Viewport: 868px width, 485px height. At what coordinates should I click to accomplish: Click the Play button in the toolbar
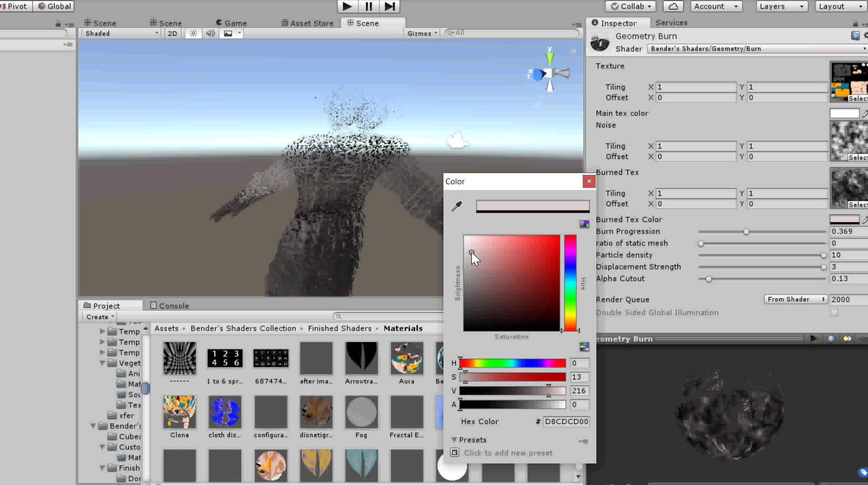(x=347, y=6)
